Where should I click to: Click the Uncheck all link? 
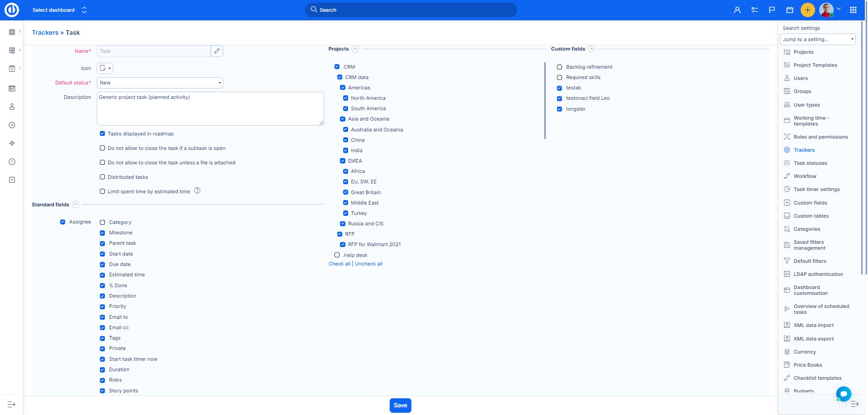click(x=368, y=264)
